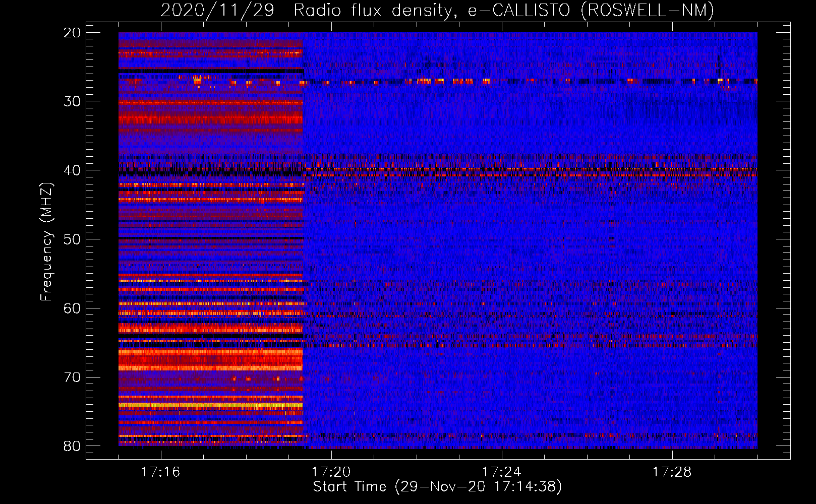Image resolution: width=816 pixels, height=504 pixels.
Task: Click the bright yellow band near 74 MHz
Action: tap(210, 405)
